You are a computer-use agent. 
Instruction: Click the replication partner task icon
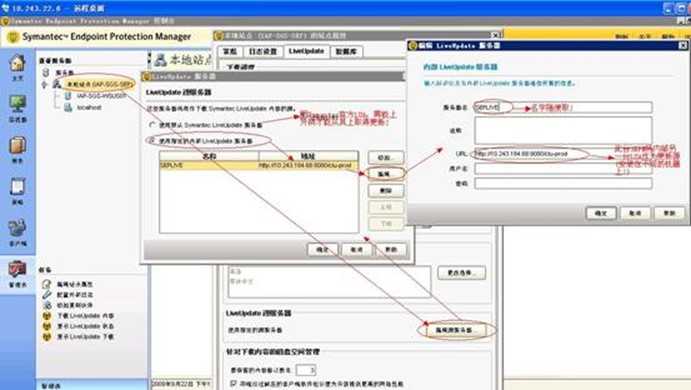[x=47, y=305]
